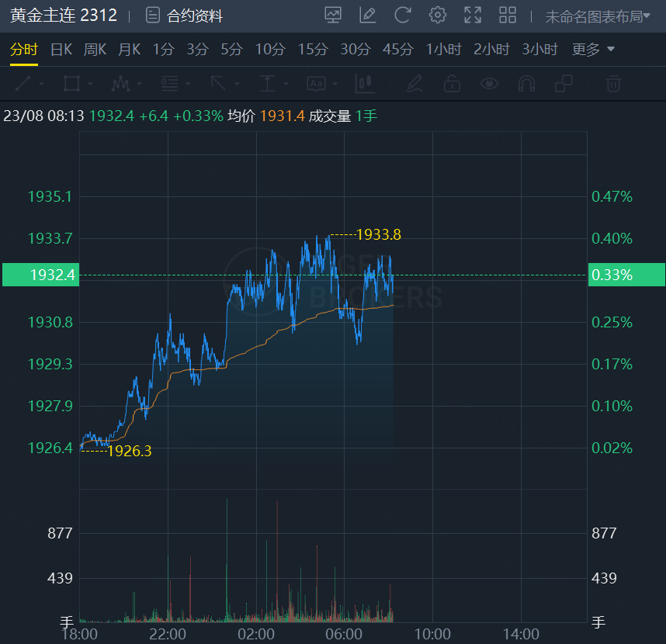Select the 5分 interval
666x644 pixels.
tap(231, 49)
